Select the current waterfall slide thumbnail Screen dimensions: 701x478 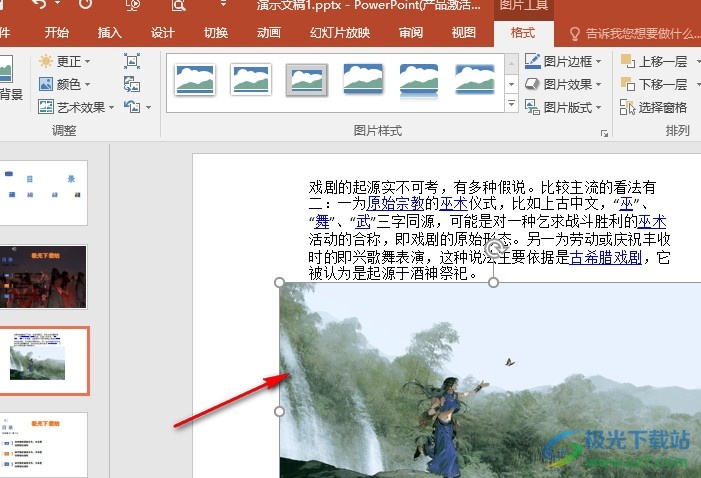click(44, 361)
